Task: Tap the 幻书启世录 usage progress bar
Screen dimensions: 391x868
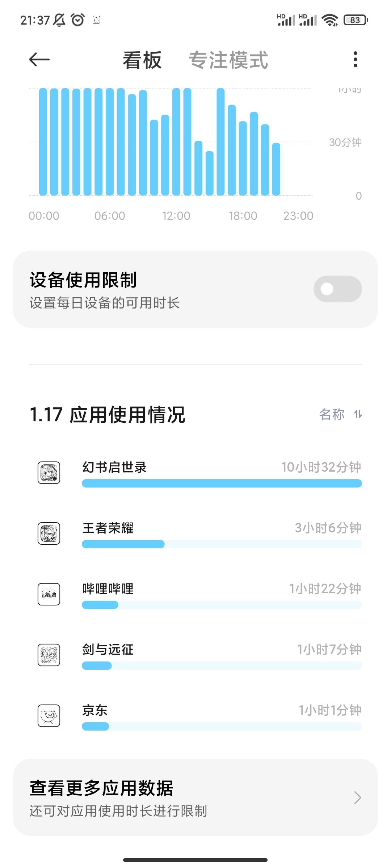Action: pos(222,484)
